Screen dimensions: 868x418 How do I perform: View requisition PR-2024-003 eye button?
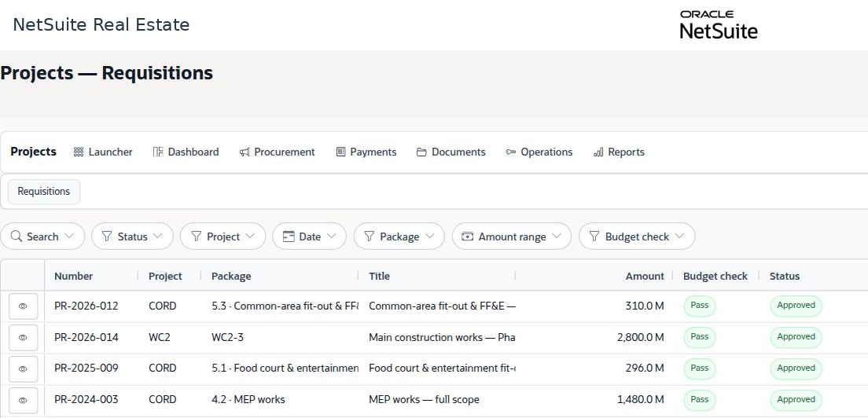point(24,400)
